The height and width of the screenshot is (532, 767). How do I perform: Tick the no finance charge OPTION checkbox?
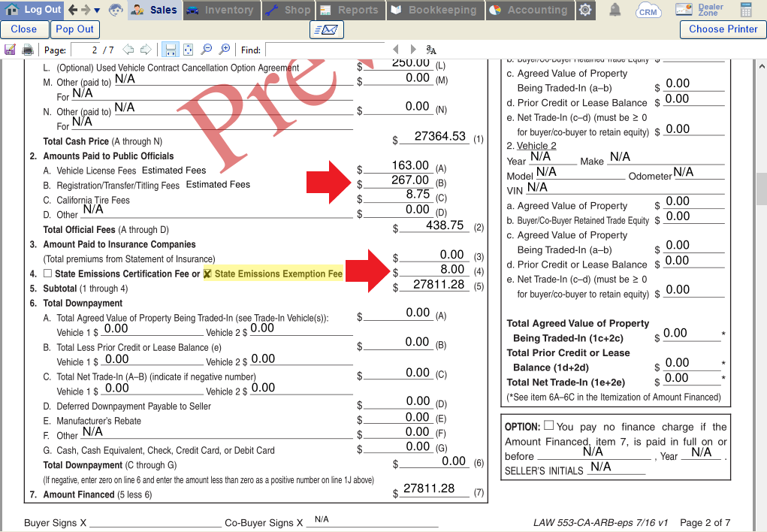(549, 426)
